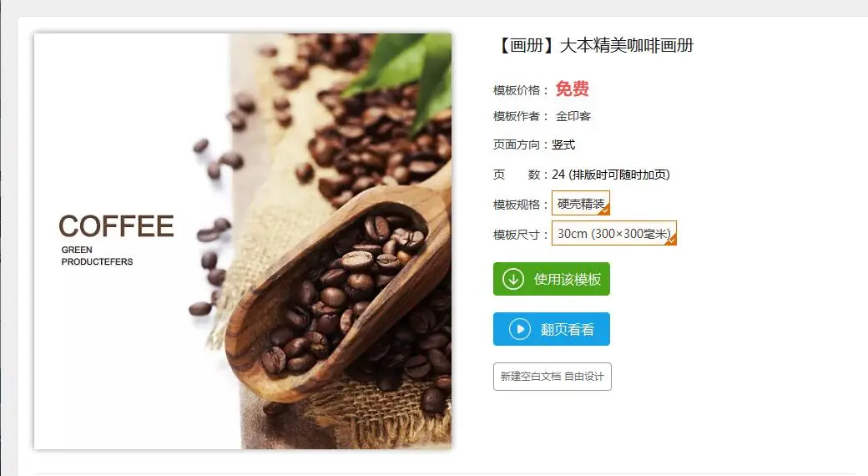The image size is (868, 476).
Task: Select the 30cm (300×300毫米) template size
Action: tap(614, 233)
